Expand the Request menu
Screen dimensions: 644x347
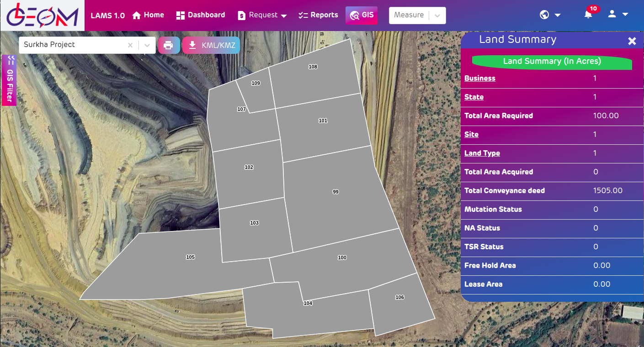[262, 15]
